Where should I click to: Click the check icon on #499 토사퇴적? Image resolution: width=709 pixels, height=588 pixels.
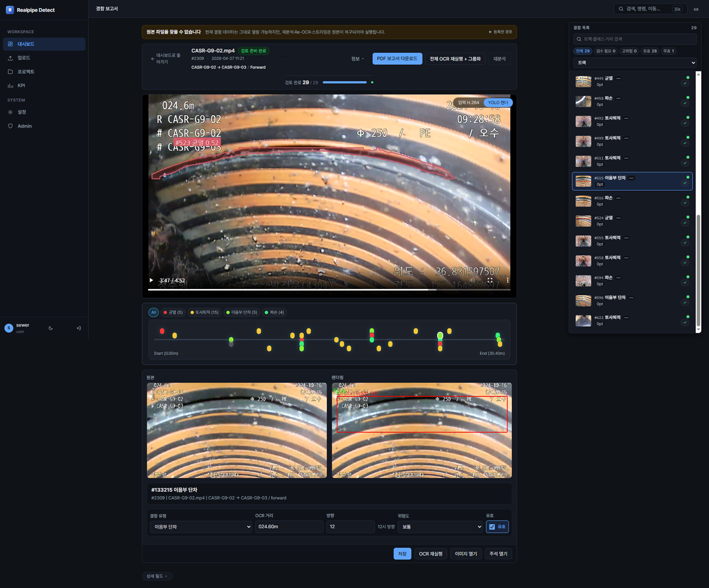pyautogui.click(x=685, y=143)
